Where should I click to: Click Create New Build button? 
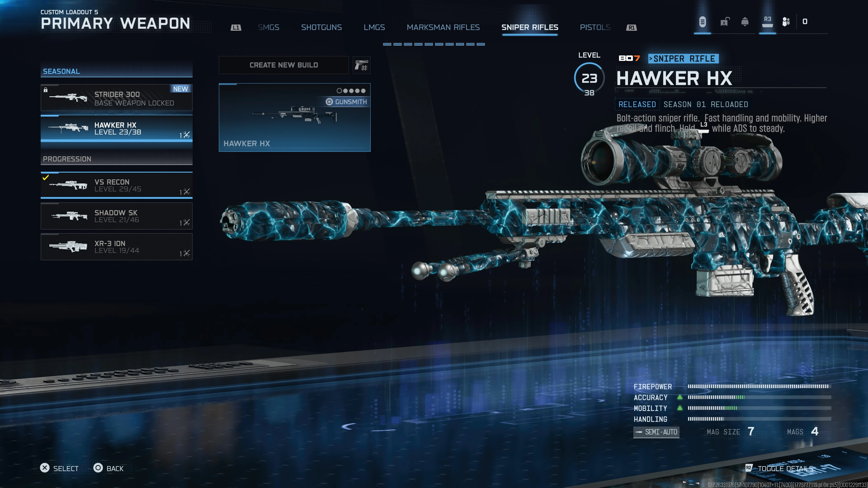(x=284, y=65)
